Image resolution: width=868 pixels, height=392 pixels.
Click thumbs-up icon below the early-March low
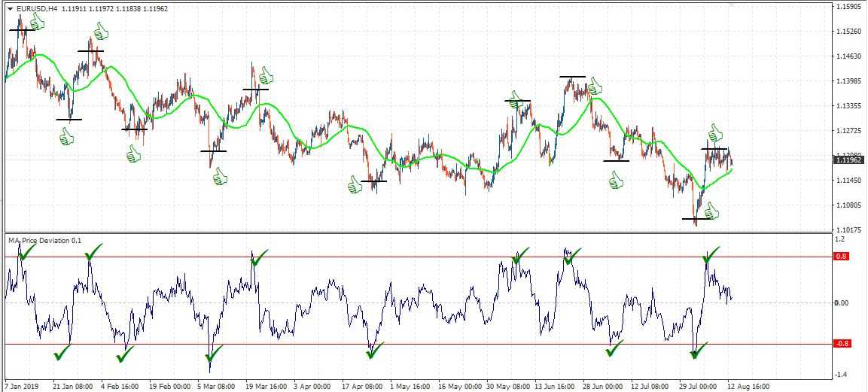[x=220, y=177]
